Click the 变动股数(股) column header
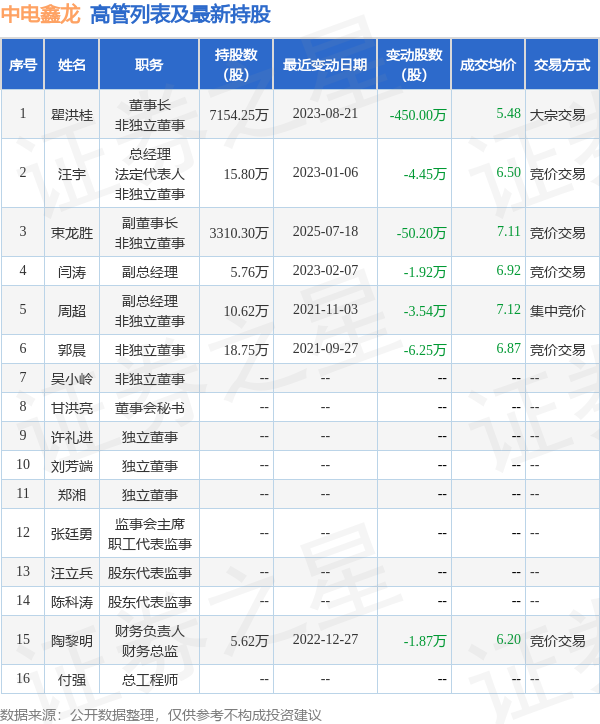 click(x=414, y=65)
